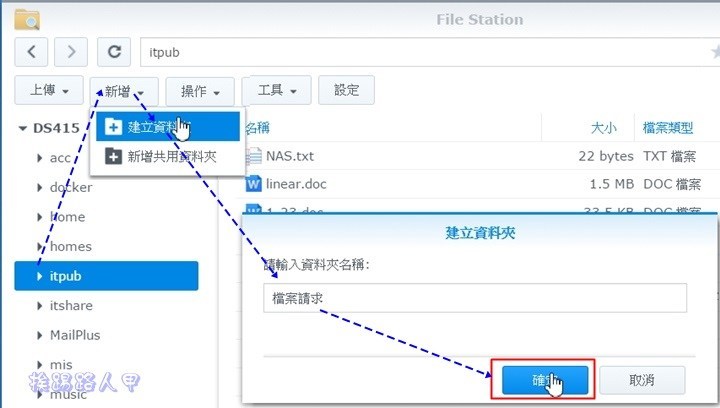Expand the docker folder arrow
Image resolution: width=720 pixels, height=408 pixels.
[x=40, y=187]
